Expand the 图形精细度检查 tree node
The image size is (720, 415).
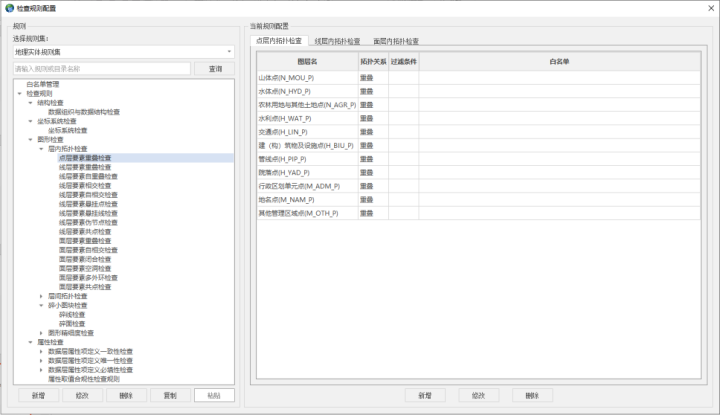pyautogui.click(x=41, y=333)
